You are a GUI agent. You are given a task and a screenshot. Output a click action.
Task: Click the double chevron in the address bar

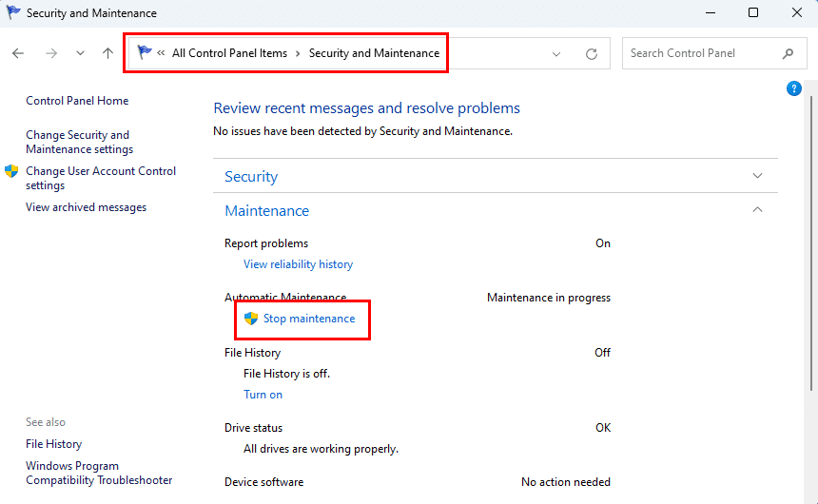coord(161,52)
